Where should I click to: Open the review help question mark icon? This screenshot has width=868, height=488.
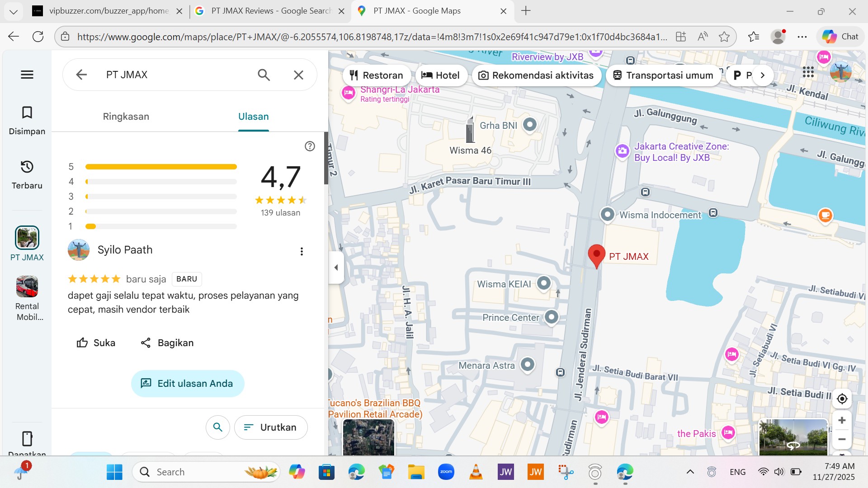(310, 146)
